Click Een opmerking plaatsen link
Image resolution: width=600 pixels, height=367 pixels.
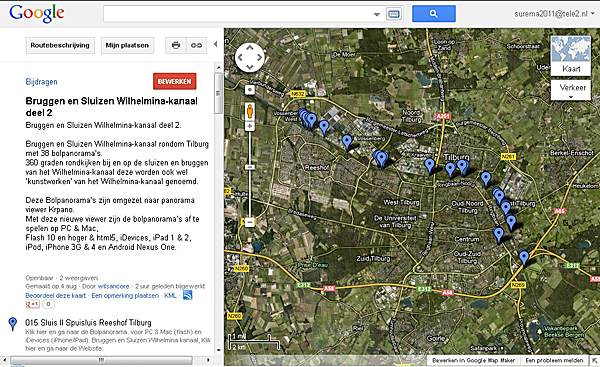pyautogui.click(x=125, y=295)
